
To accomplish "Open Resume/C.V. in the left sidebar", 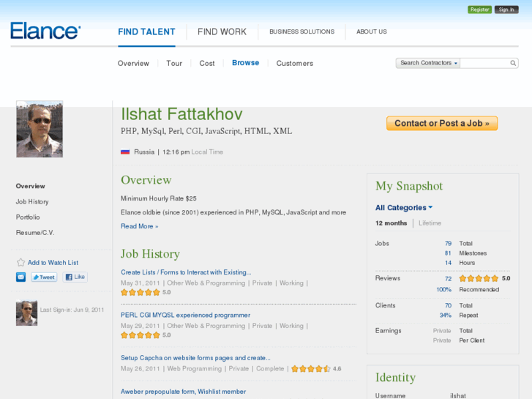I will 35,233.
